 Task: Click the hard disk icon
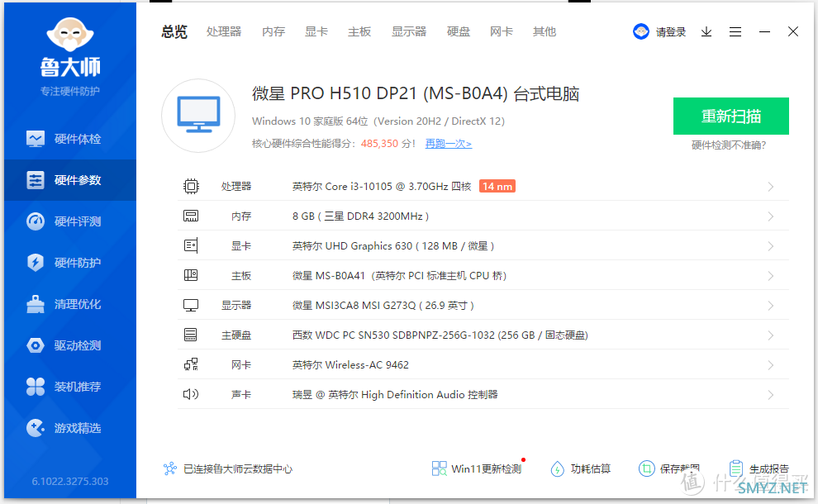(191, 335)
